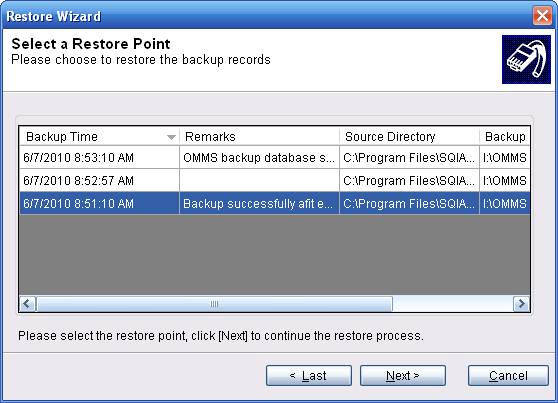The width and height of the screenshot is (558, 403).
Task: Click the empty remarks cell in second row
Action: pyautogui.click(x=259, y=180)
